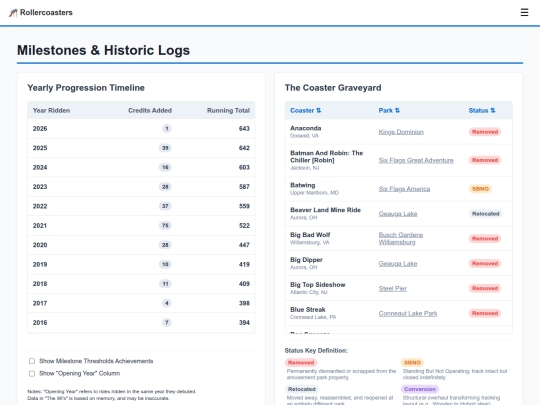Sort graveyard table by Status column
This screenshot has width=540, height=405.
tap(482, 111)
